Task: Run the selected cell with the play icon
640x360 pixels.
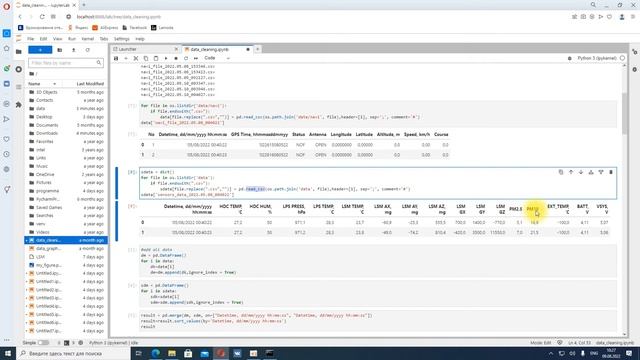Action: click(x=166, y=58)
